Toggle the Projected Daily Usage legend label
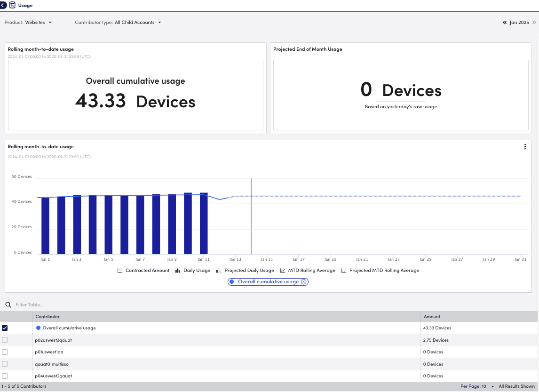 coord(249,271)
